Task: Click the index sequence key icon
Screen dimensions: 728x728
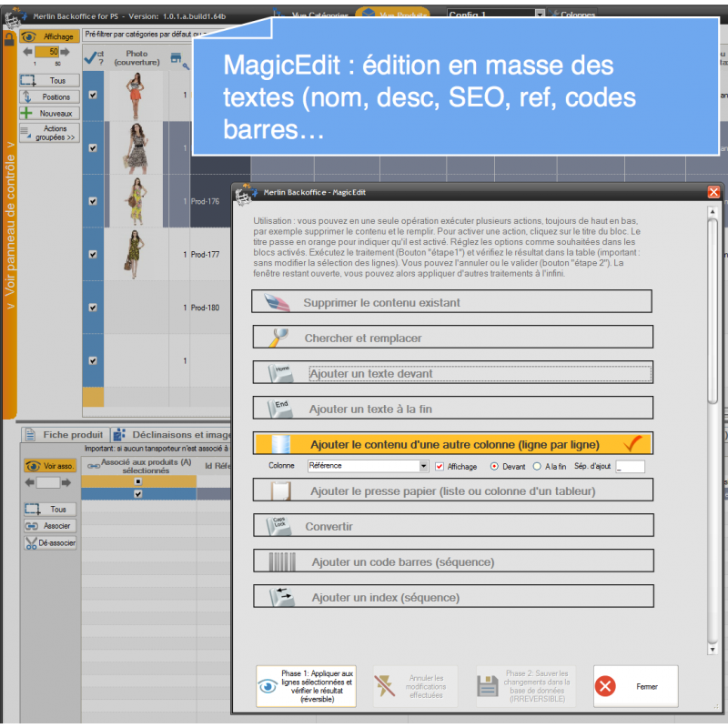Action: (279, 598)
